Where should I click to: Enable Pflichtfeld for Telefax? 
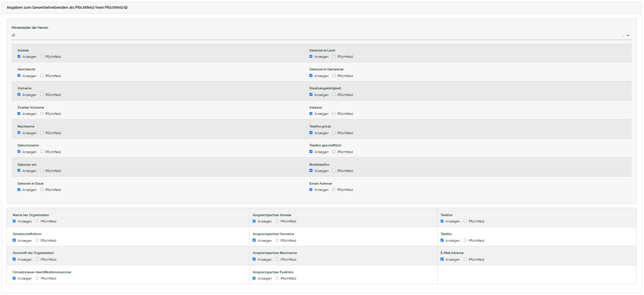click(x=465, y=240)
